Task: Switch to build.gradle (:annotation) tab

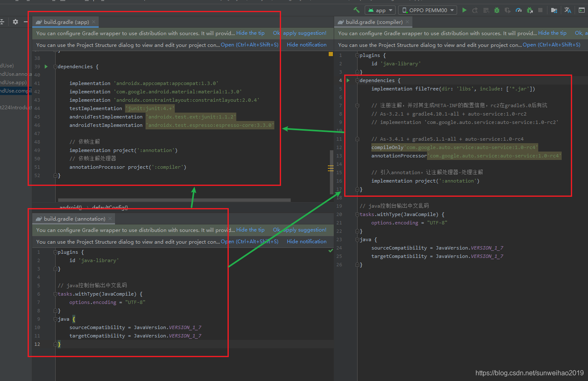Action: pyautogui.click(x=74, y=219)
